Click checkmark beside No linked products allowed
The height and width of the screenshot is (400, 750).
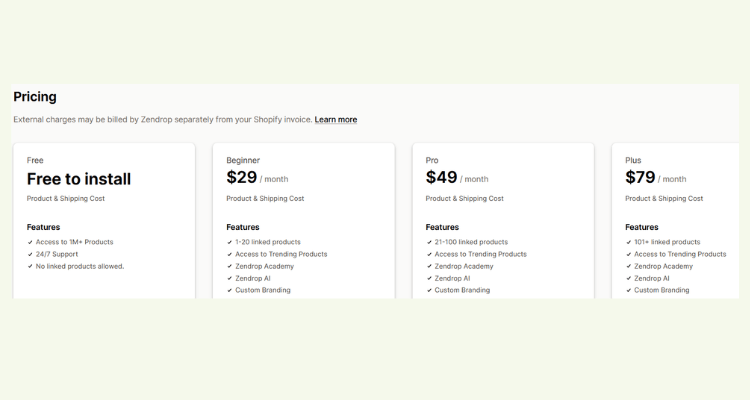click(30, 267)
